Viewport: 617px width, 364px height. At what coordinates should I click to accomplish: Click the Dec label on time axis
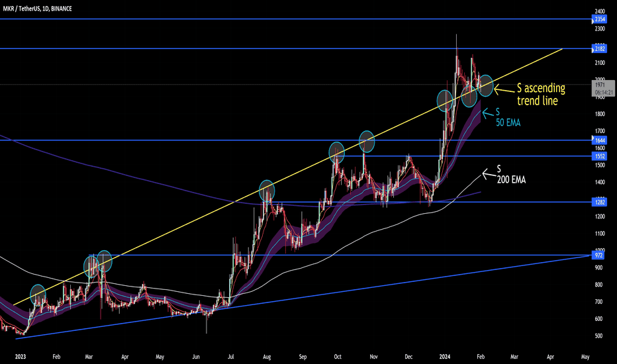(x=409, y=357)
